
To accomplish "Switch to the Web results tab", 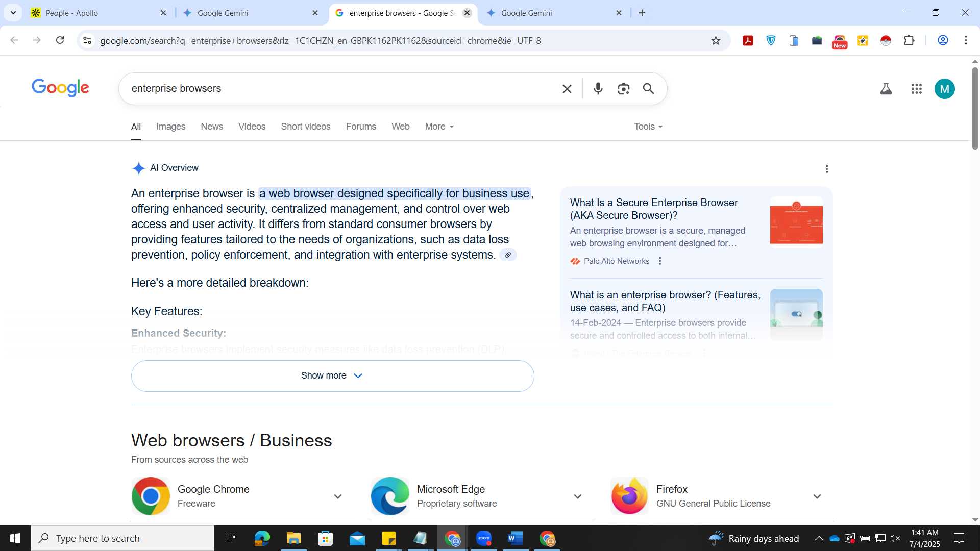I will tap(400, 127).
